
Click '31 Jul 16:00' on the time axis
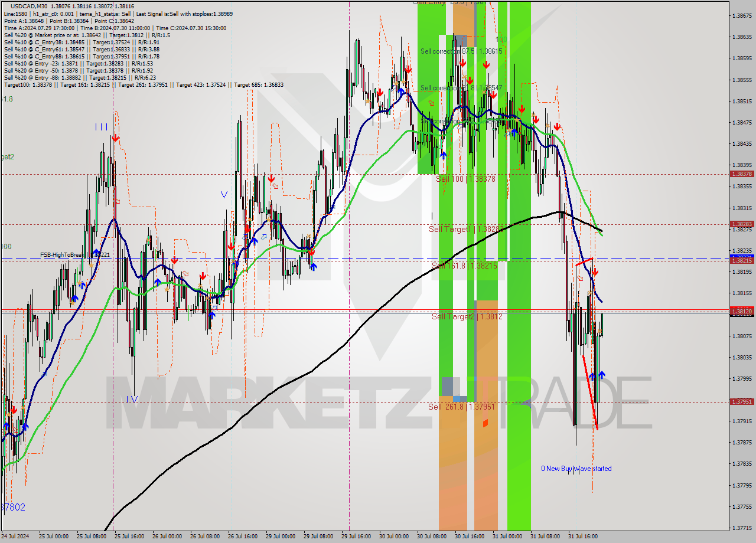(583, 537)
